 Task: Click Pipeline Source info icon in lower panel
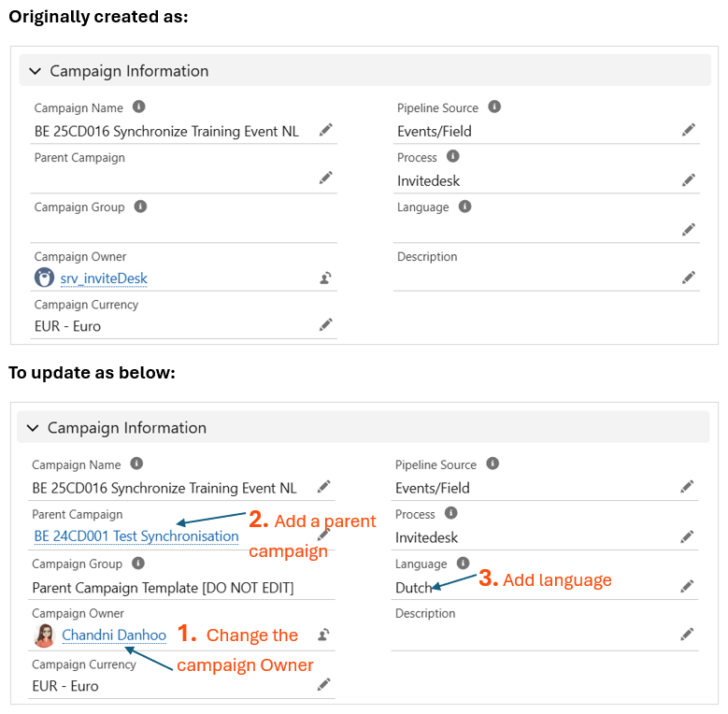(x=492, y=464)
